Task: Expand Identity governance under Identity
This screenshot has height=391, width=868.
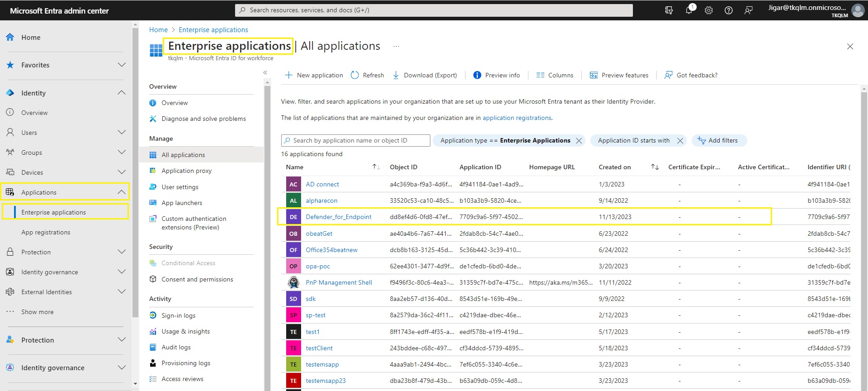Action: [122, 272]
